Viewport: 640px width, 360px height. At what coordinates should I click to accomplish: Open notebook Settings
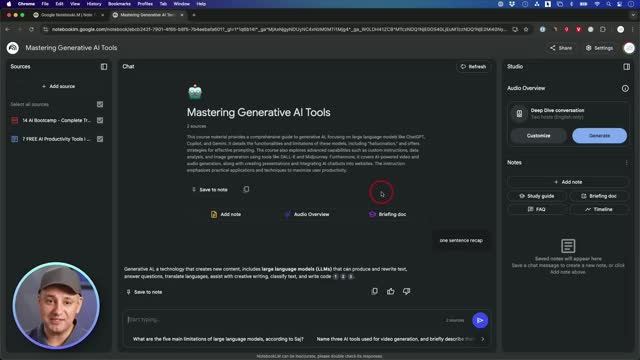(599, 48)
